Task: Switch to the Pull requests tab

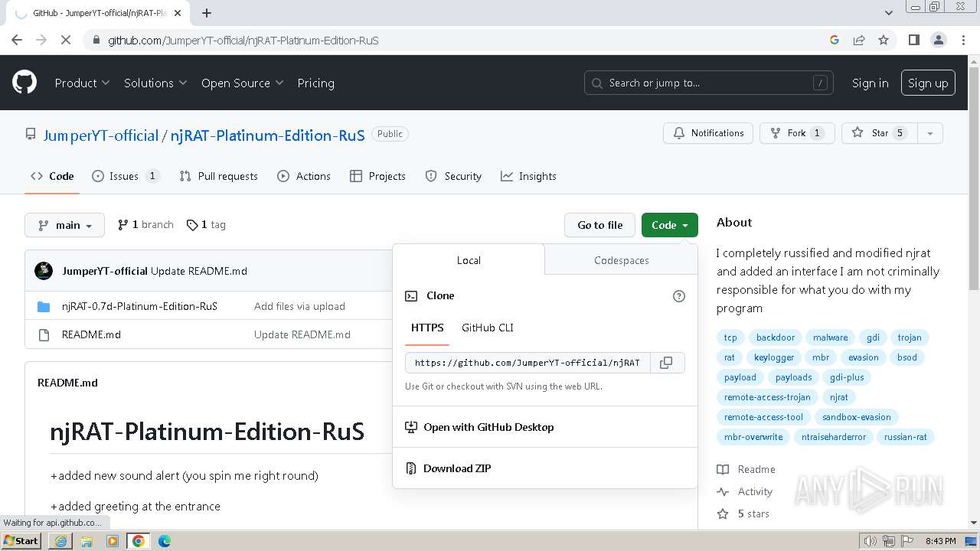Action: click(x=219, y=176)
